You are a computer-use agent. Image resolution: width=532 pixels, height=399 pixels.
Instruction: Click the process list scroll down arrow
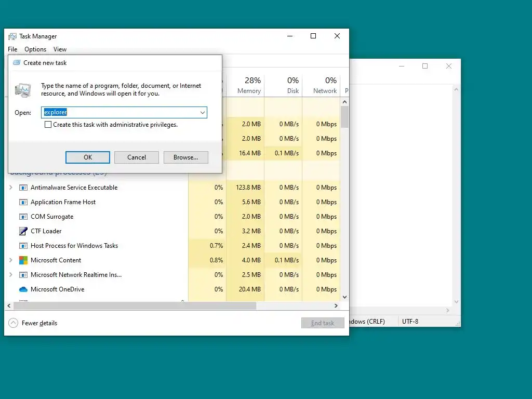345,297
